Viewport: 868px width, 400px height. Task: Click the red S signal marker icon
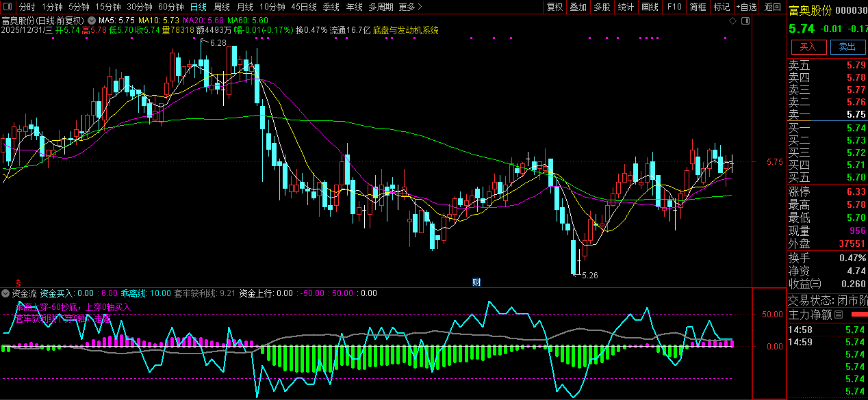click(x=19, y=282)
